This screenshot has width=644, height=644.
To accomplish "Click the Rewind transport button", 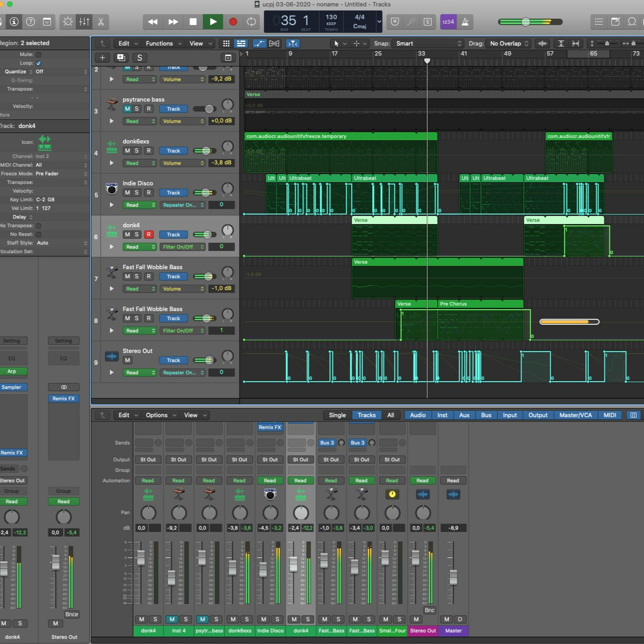I will point(153,22).
